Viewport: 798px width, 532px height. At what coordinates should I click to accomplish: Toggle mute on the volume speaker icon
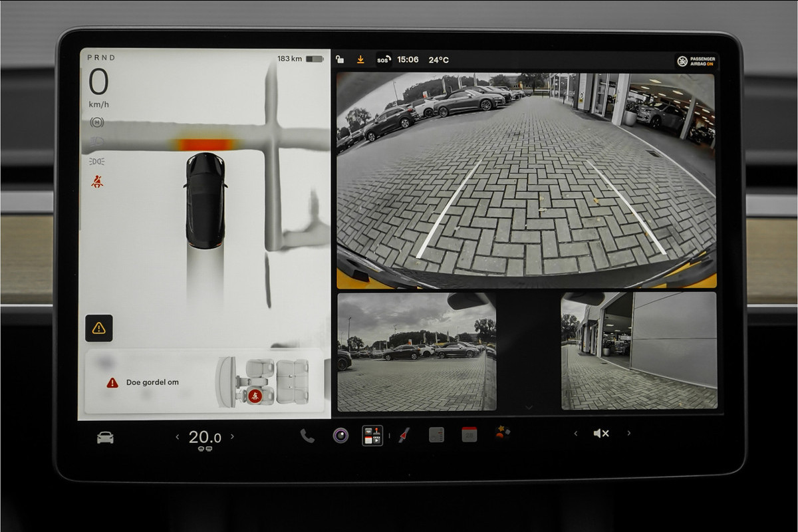[601, 434]
